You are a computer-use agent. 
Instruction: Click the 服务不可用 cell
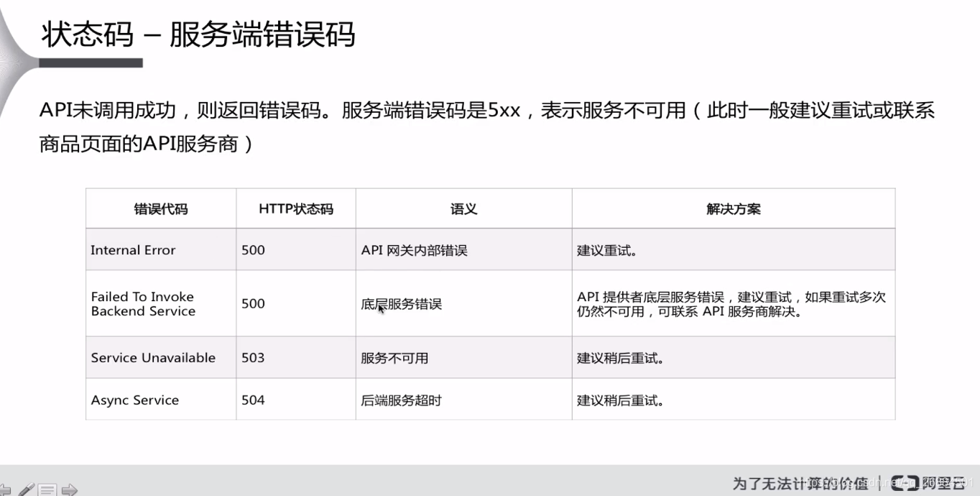(x=464, y=357)
